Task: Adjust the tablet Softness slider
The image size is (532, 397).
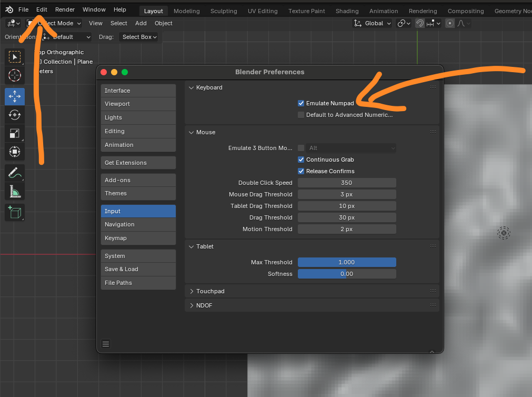Action: click(x=347, y=274)
